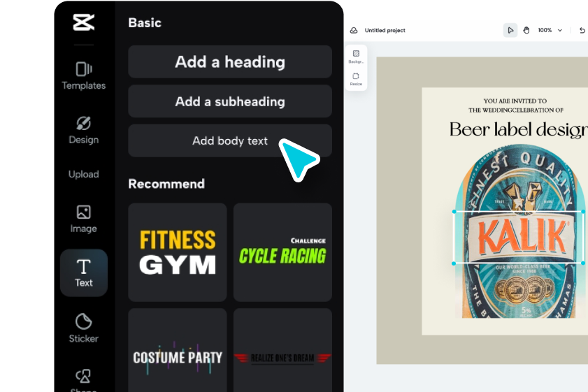Choose the REALIZE ONE'S DREAM text preset
The height and width of the screenshot is (392, 588).
282,350
